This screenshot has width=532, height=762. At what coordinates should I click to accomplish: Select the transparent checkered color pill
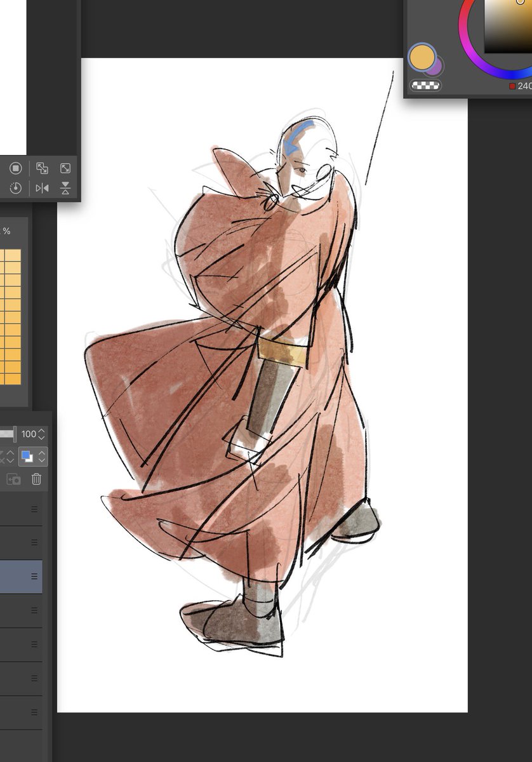click(425, 84)
